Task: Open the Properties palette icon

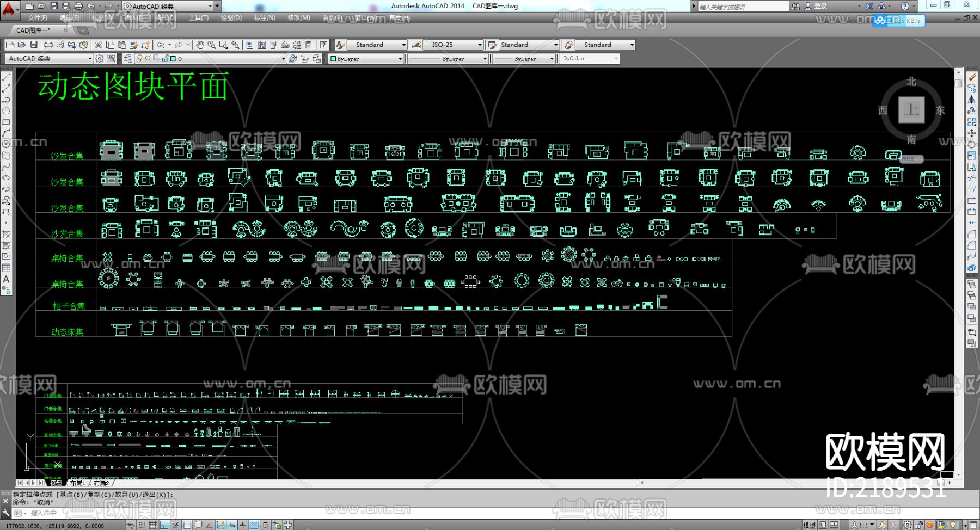Action: [x=250, y=45]
